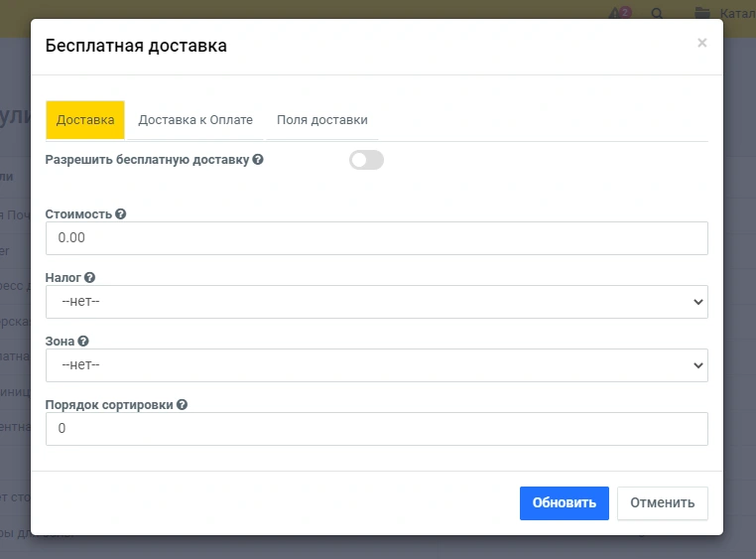This screenshot has width=756, height=559.
Task: Click help icon beside Зона label
Action: tap(83, 342)
